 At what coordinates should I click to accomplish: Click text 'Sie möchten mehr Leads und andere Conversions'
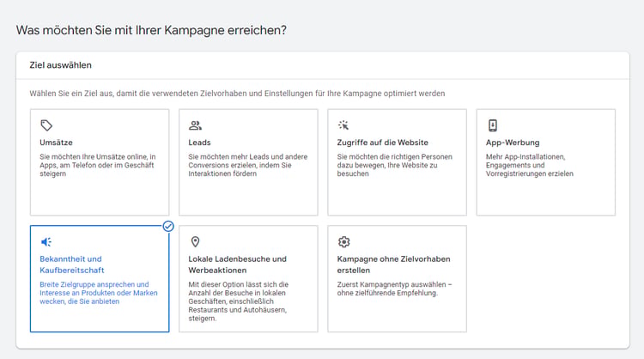click(x=247, y=165)
